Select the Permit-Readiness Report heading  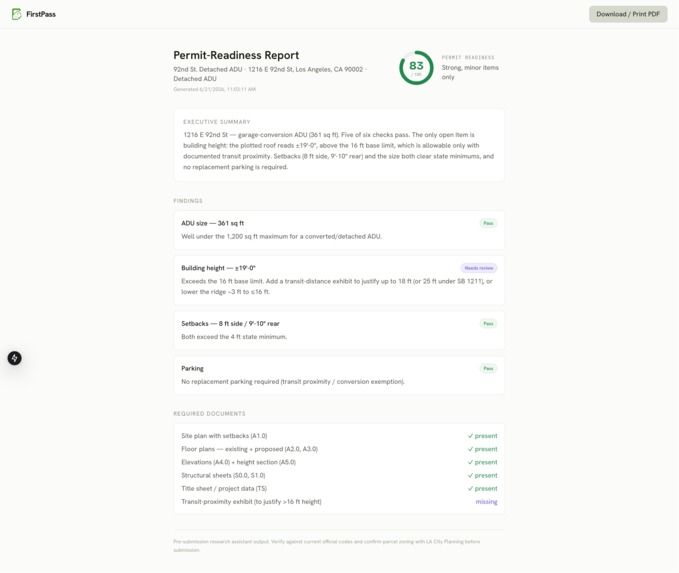236,55
